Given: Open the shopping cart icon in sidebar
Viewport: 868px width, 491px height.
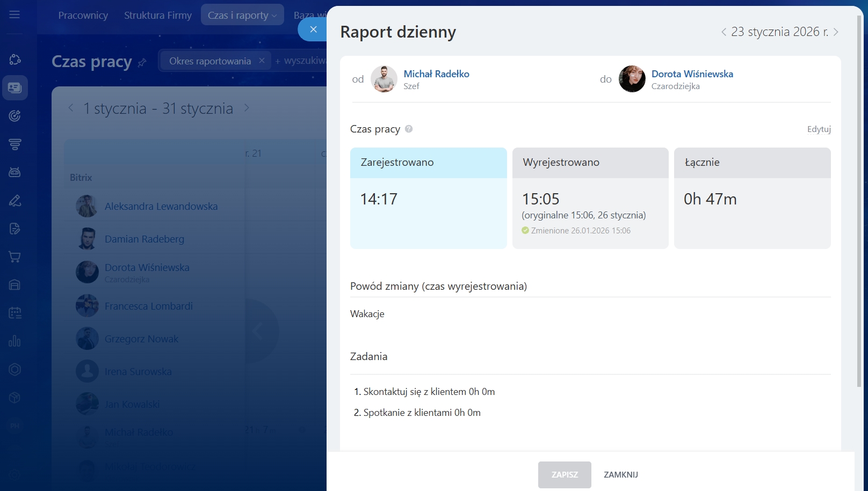Looking at the screenshot, I should [15, 257].
